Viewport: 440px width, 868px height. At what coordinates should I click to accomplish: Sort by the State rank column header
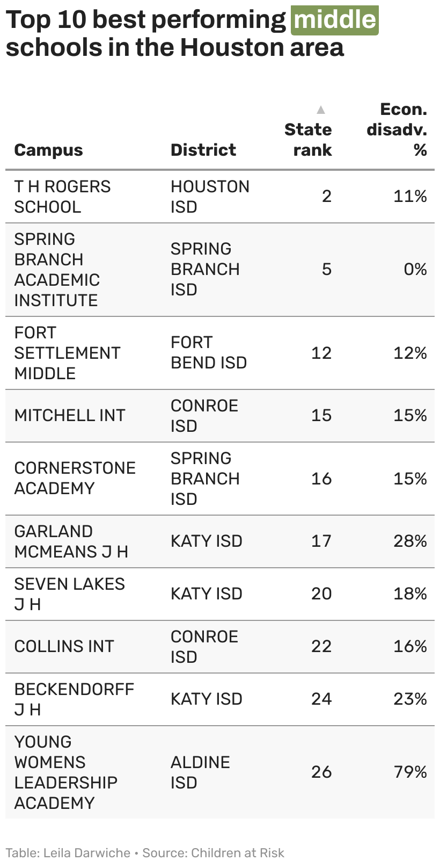pyautogui.click(x=308, y=140)
